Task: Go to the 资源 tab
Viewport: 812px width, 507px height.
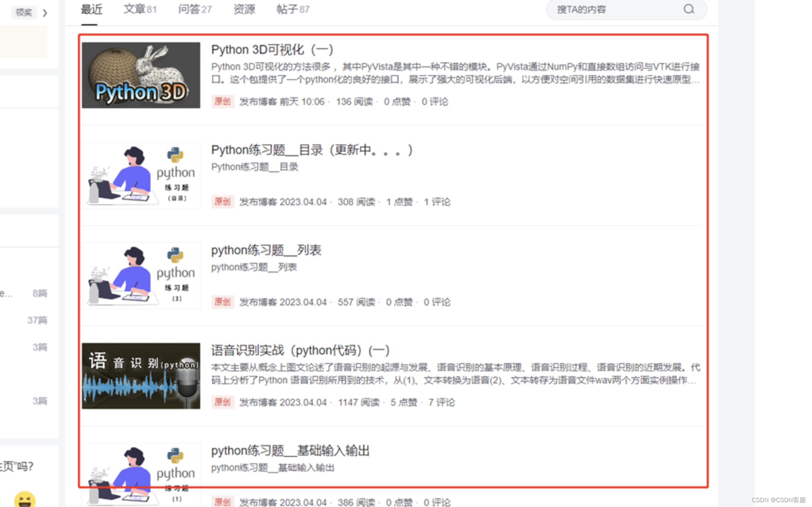Action: coord(244,9)
